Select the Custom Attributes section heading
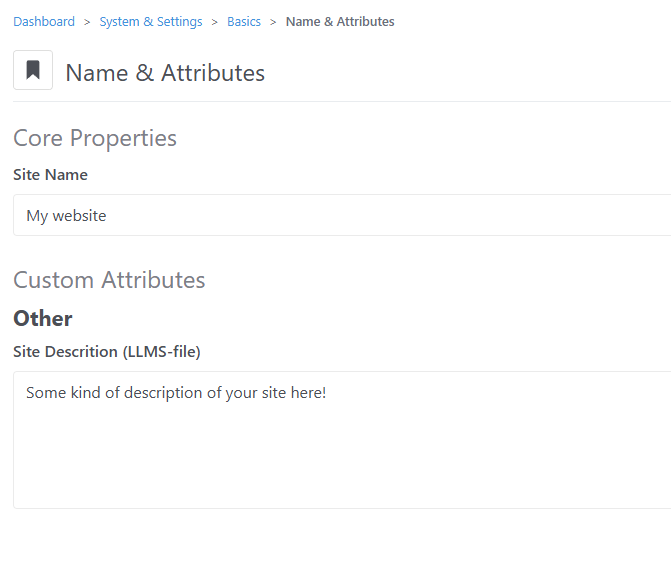Image resolution: width=671 pixels, height=571 pixels. click(x=109, y=280)
